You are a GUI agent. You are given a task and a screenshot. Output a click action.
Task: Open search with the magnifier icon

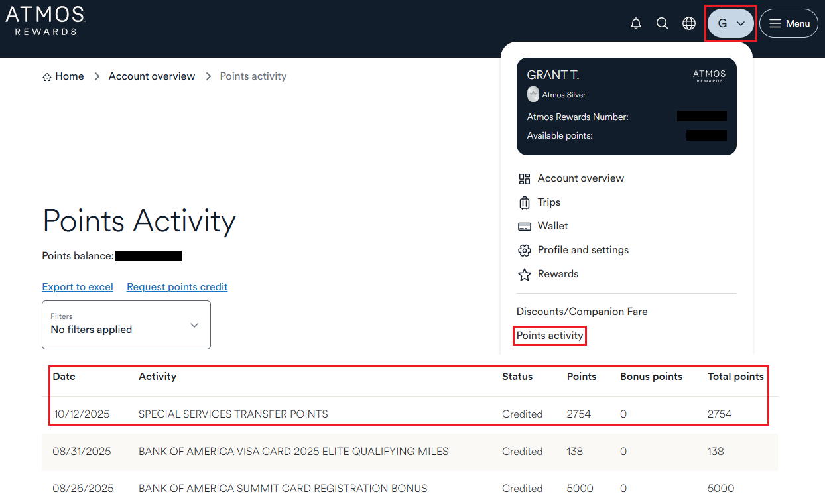(x=662, y=23)
